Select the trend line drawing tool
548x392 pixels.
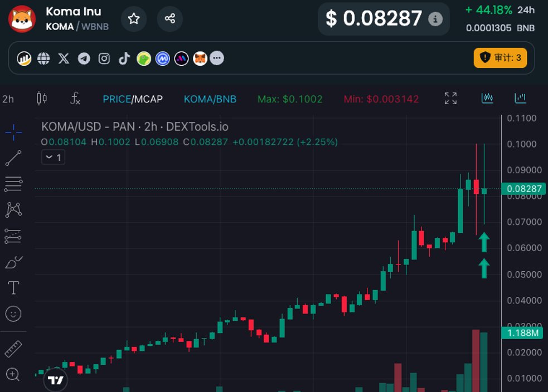click(x=13, y=158)
